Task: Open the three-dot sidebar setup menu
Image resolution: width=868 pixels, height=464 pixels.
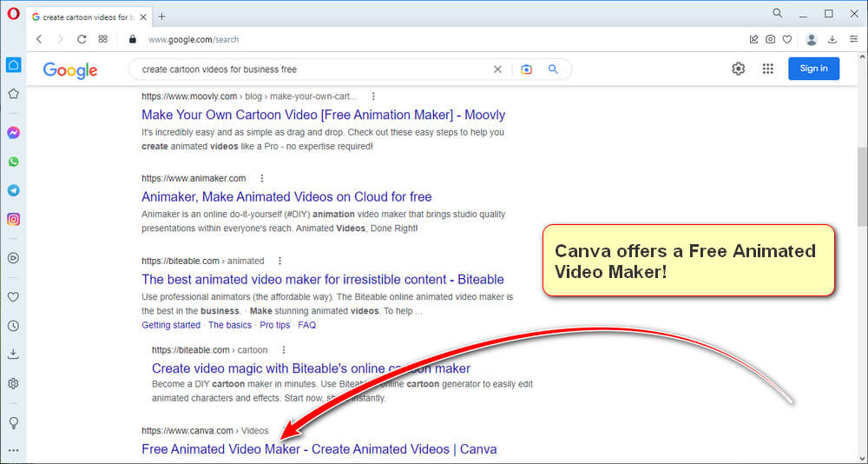Action: pyautogui.click(x=13, y=451)
